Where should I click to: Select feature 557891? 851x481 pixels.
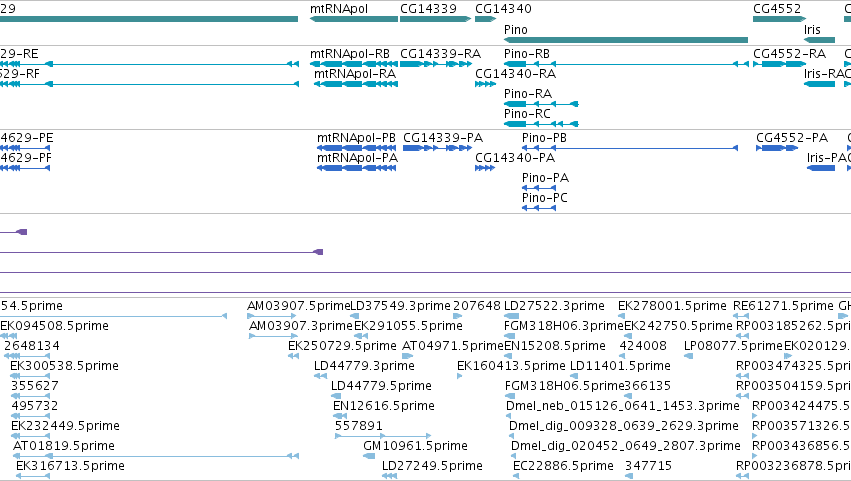click(x=383, y=436)
